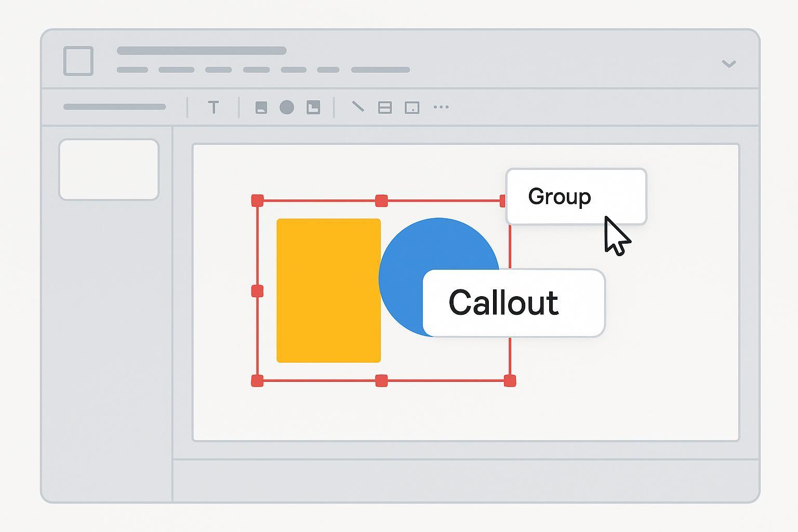Click the bottom-right red selection handle
This screenshot has width=798, height=532.
[x=510, y=381]
